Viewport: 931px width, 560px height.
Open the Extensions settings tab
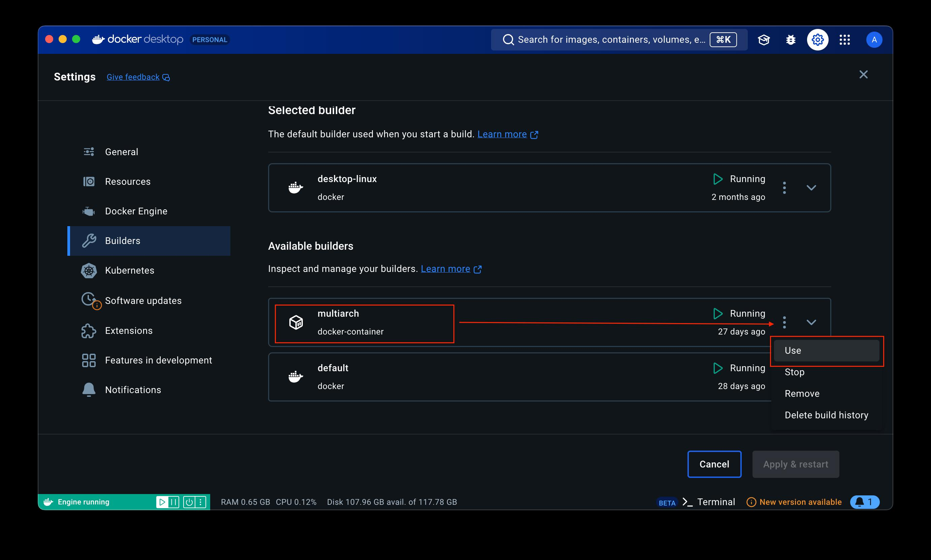pyautogui.click(x=149, y=330)
